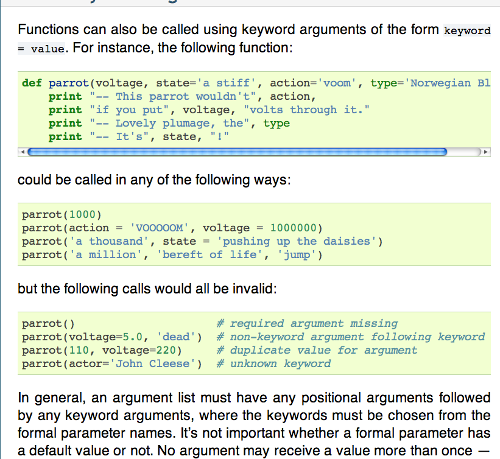
Task: Click the 'keyword' inline code in the first paragraph
Action: click(467, 31)
